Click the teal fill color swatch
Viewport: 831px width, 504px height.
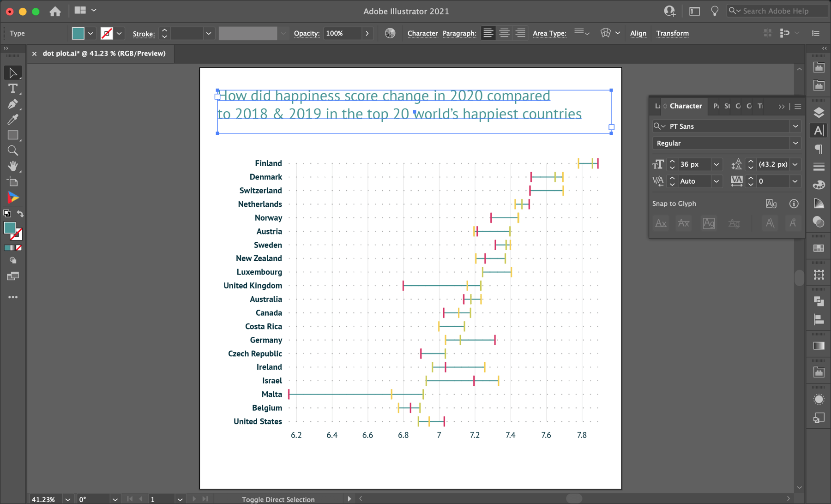pos(10,227)
